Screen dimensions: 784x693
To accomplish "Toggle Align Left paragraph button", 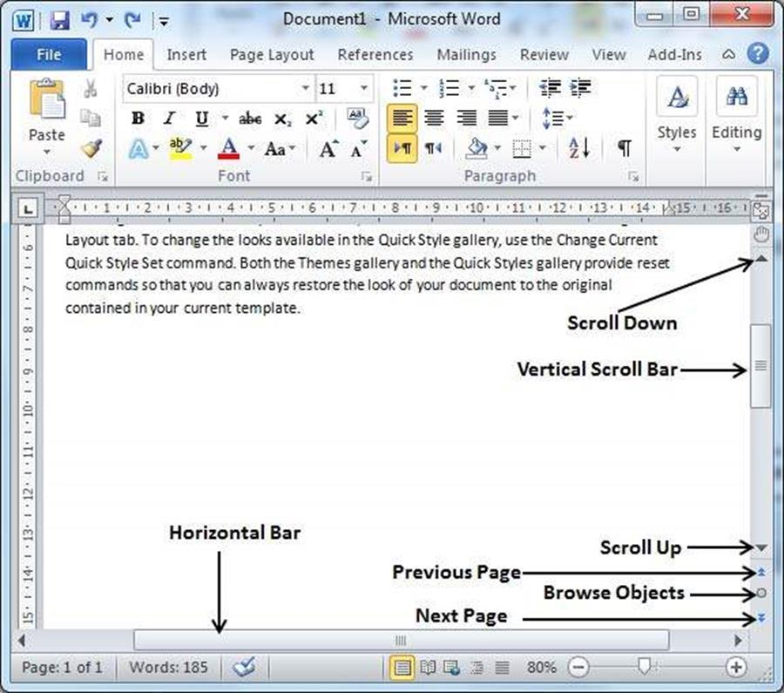I will coord(402,118).
